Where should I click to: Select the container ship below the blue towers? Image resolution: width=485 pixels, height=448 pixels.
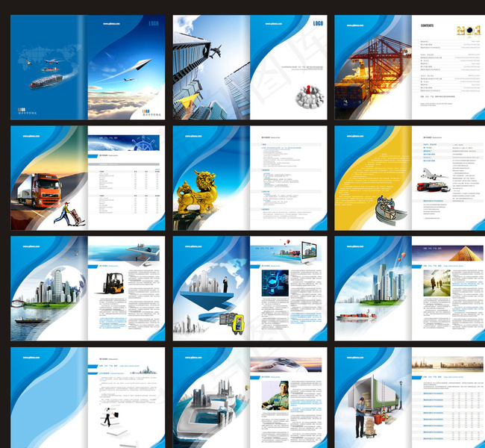pos(357,316)
